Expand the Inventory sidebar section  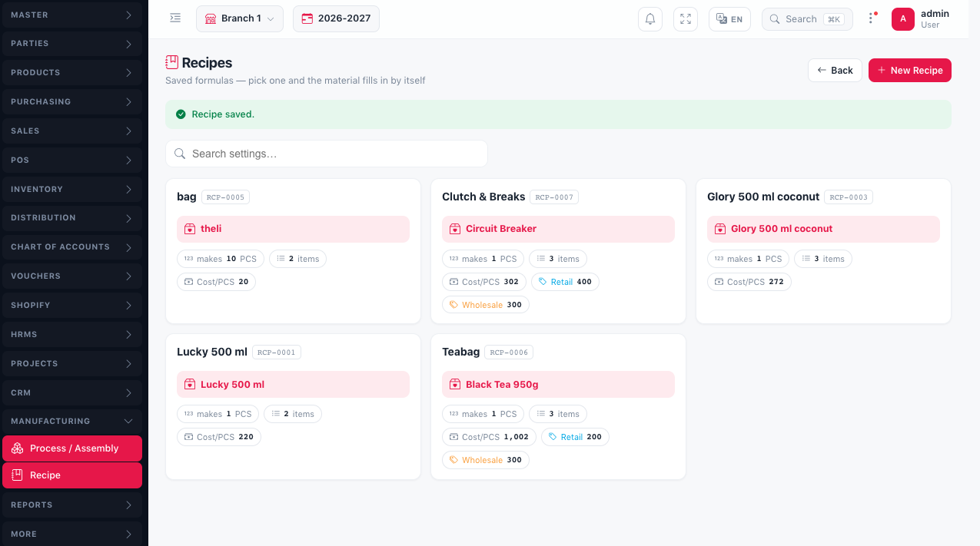click(x=71, y=189)
